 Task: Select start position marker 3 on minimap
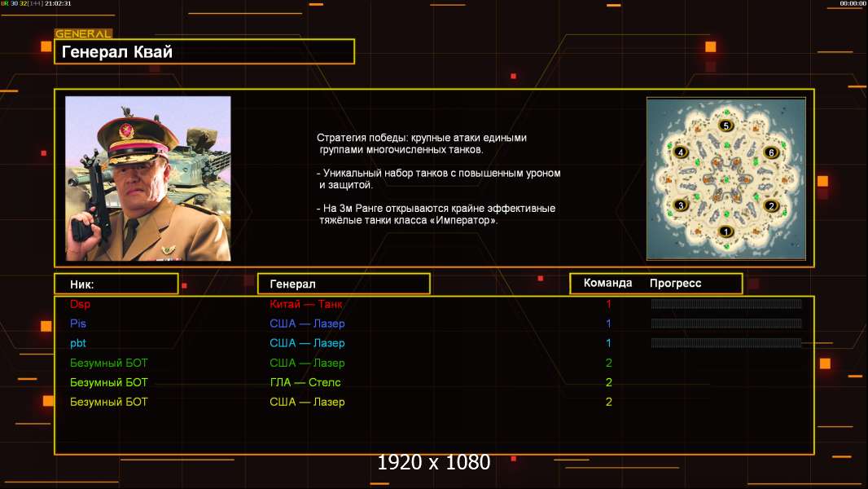[681, 205]
